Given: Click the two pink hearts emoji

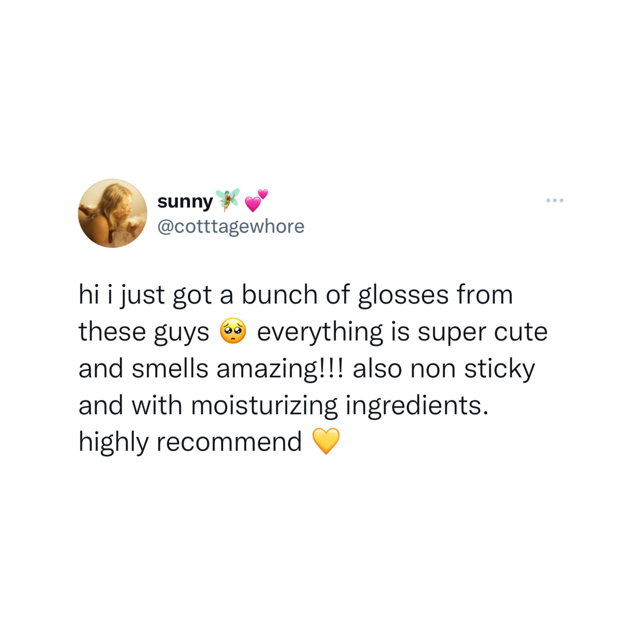Looking at the screenshot, I should pyautogui.click(x=256, y=200).
